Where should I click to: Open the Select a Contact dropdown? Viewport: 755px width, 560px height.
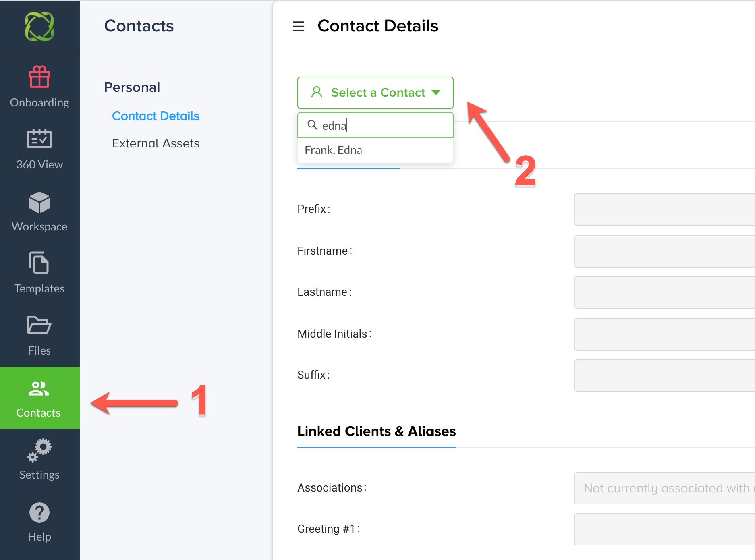click(x=375, y=92)
